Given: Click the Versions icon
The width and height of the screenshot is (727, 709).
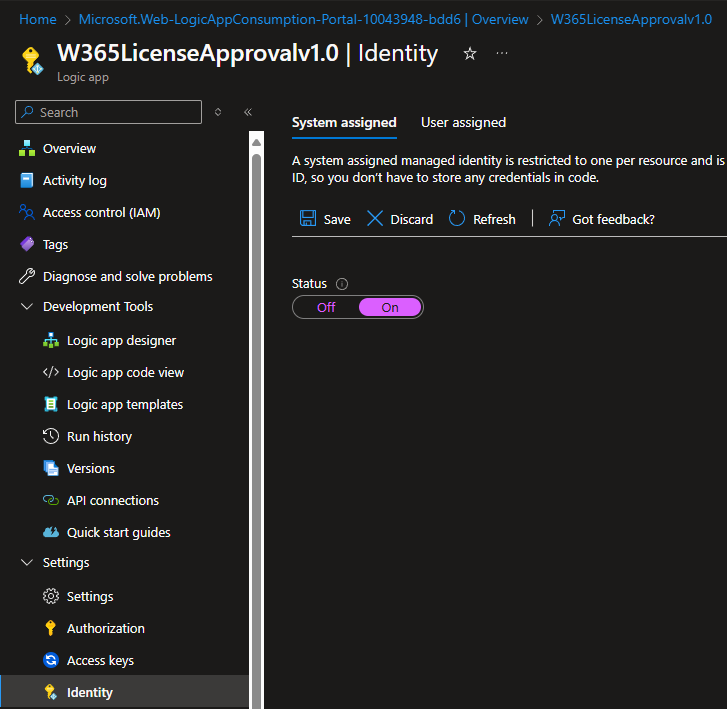Looking at the screenshot, I should (x=51, y=468).
